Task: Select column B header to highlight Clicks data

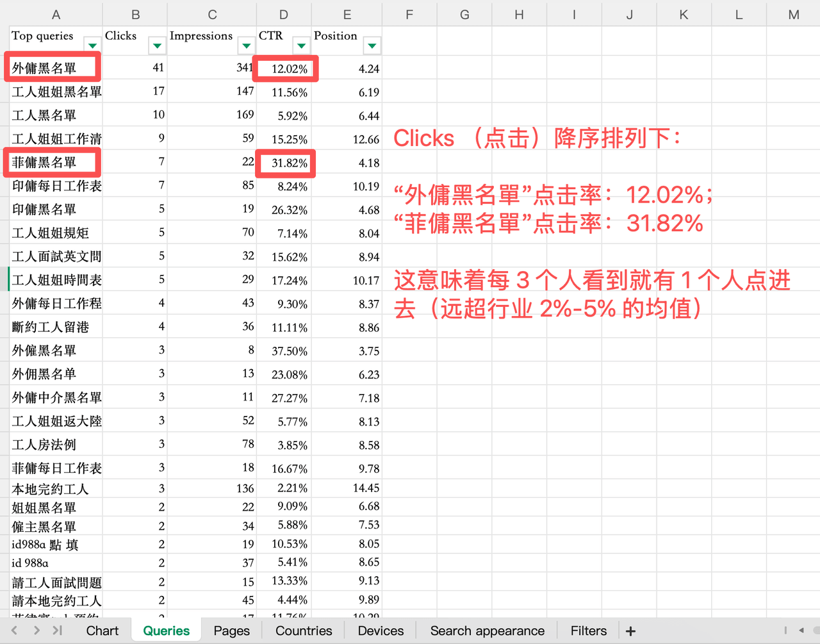Action: click(135, 14)
